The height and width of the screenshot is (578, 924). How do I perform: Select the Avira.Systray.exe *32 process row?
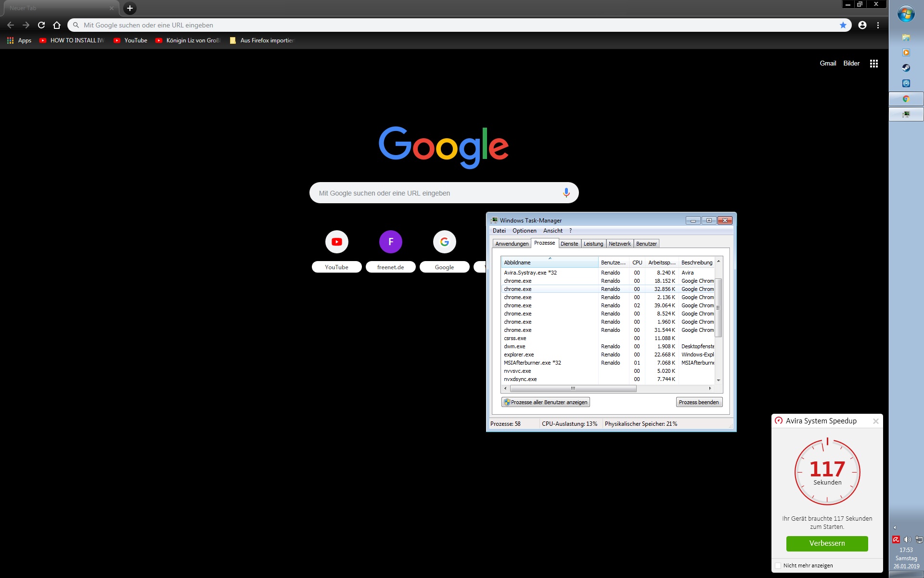pos(608,273)
